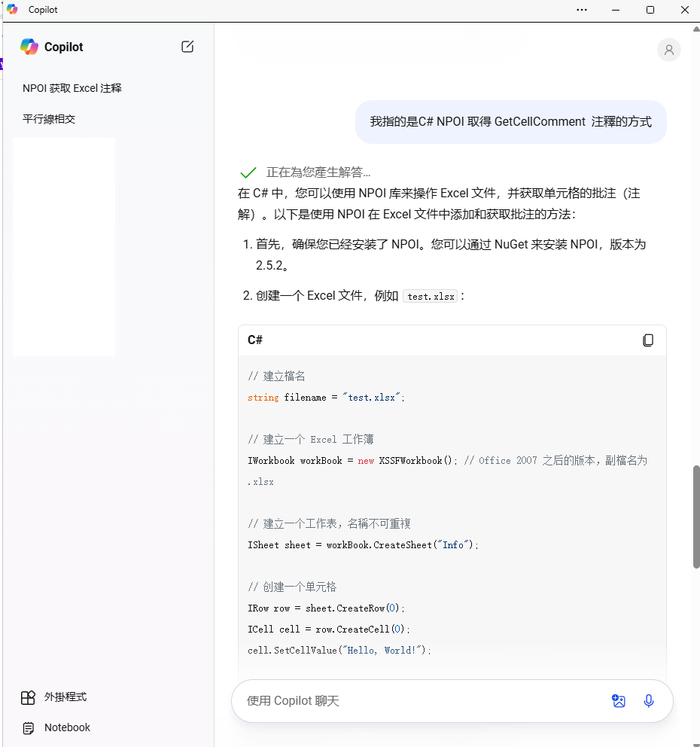Start a new chat with the compose icon
This screenshot has width=700, height=747.
(x=187, y=47)
